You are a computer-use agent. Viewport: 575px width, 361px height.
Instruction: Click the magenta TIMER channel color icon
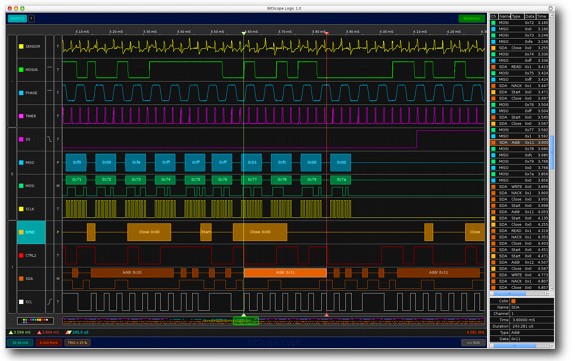[x=21, y=116]
